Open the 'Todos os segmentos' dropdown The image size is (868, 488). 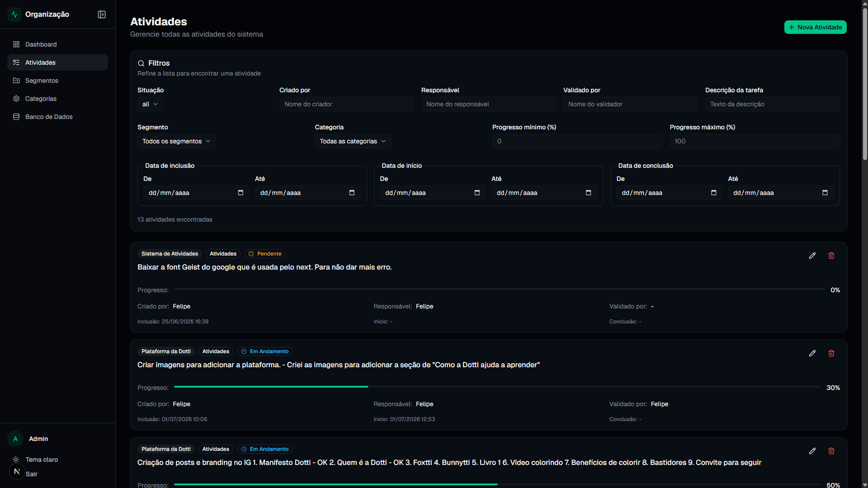(x=176, y=141)
